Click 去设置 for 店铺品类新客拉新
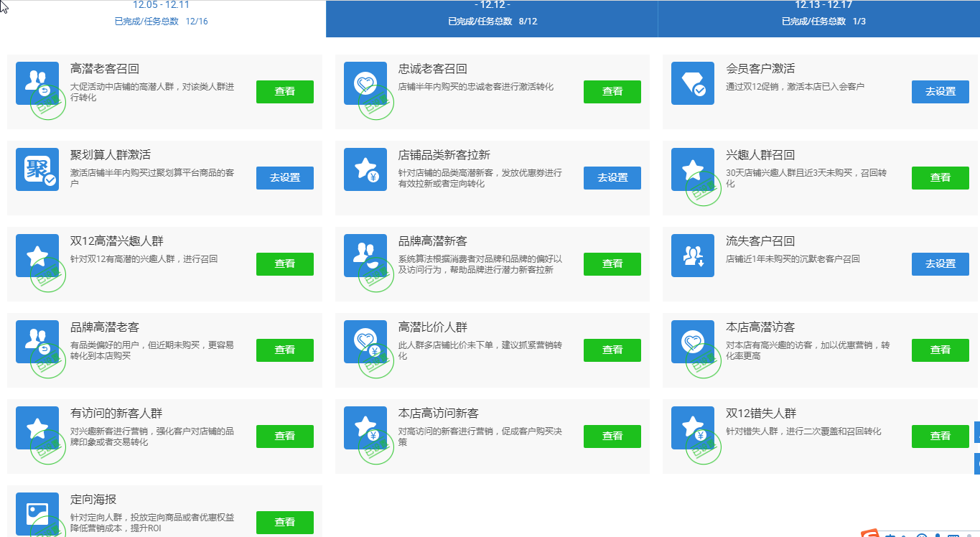The height and width of the screenshot is (537, 980). tap(612, 178)
